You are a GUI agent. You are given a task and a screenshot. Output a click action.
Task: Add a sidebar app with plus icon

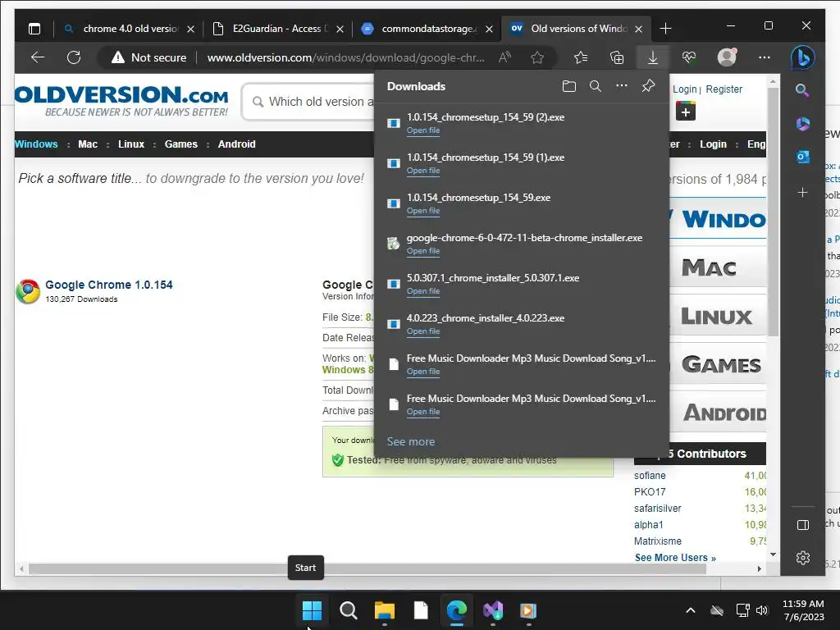pyautogui.click(x=802, y=192)
